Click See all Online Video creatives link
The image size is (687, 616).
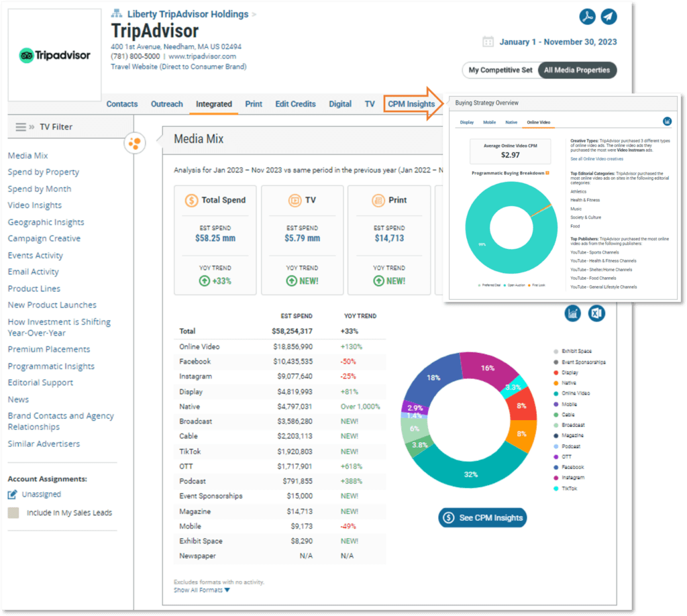point(596,159)
